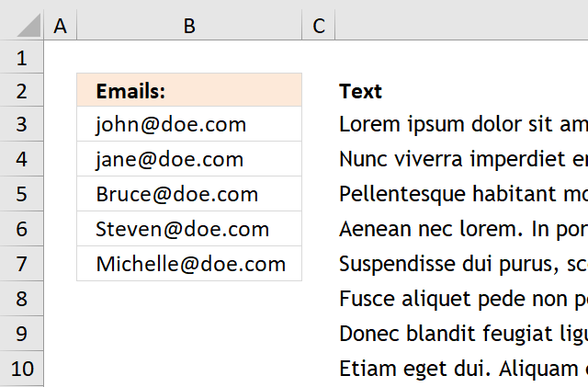Select row 1 header
588x387 pixels.
coord(21,57)
